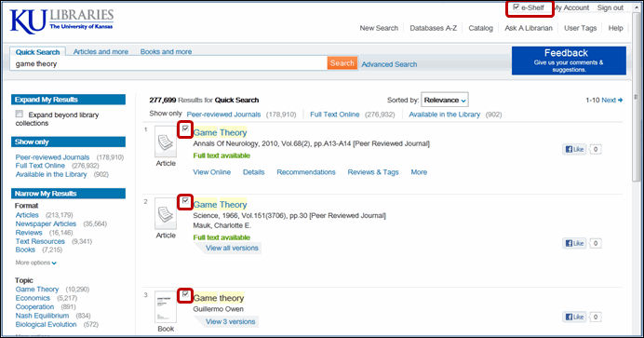Switch to Articles and more tab

click(101, 52)
